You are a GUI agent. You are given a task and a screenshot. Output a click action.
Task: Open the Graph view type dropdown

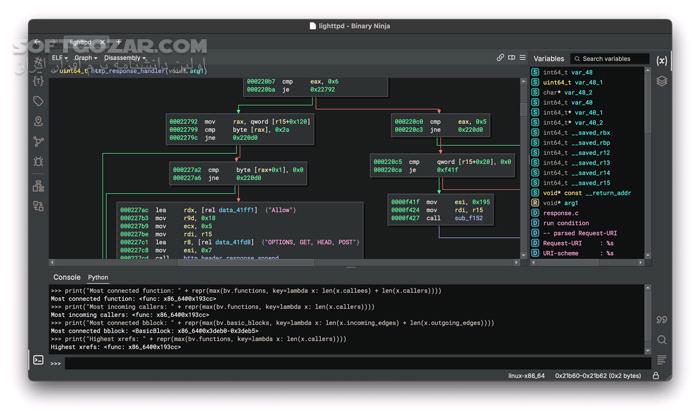[x=86, y=58]
